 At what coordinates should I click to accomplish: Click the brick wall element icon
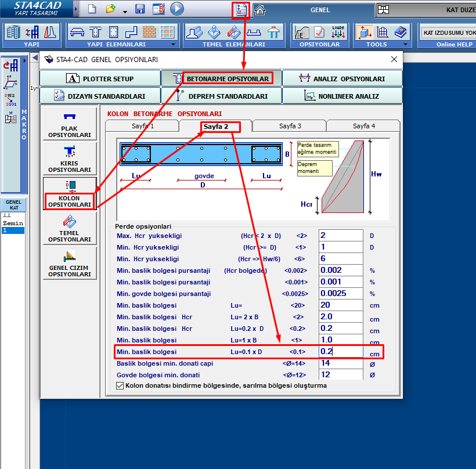pyautogui.click(x=150, y=33)
